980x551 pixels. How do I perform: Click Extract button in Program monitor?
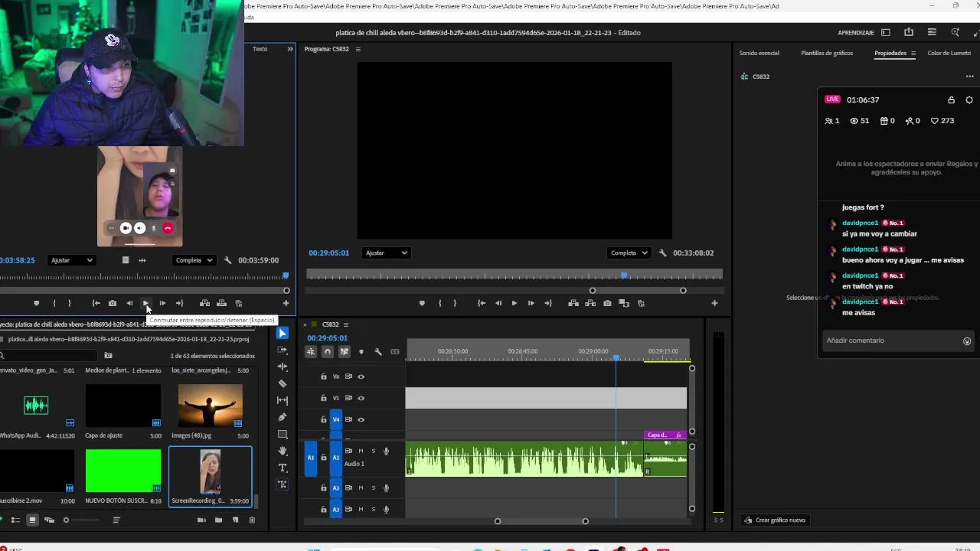(590, 303)
